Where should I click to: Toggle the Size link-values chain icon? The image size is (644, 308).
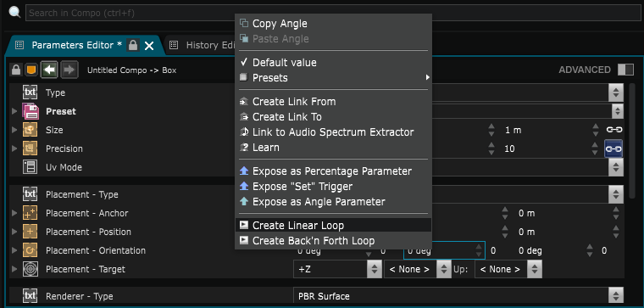point(614,130)
